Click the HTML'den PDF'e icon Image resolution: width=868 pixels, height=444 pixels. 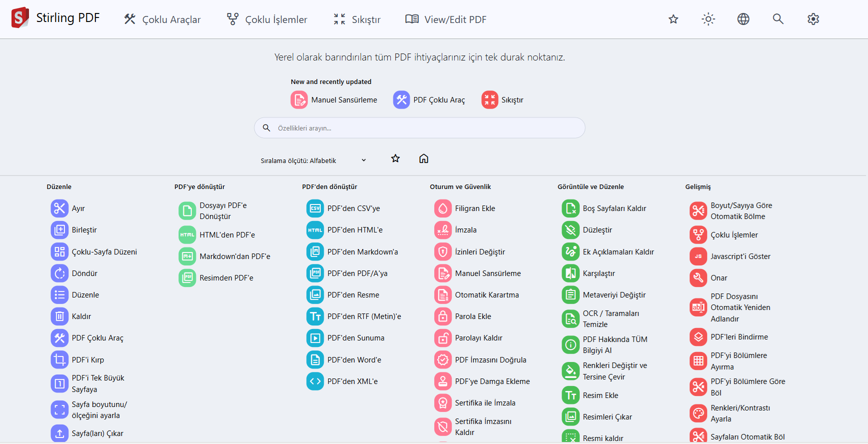(187, 235)
